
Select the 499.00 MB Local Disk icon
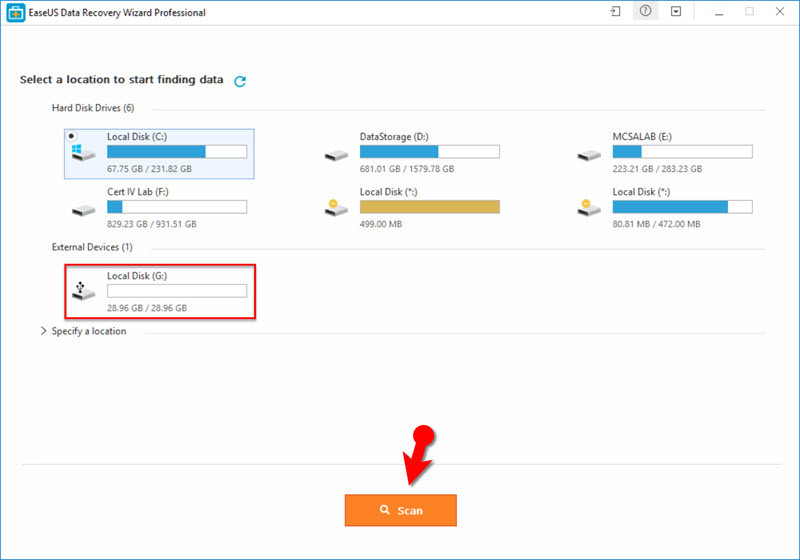coord(336,208)
